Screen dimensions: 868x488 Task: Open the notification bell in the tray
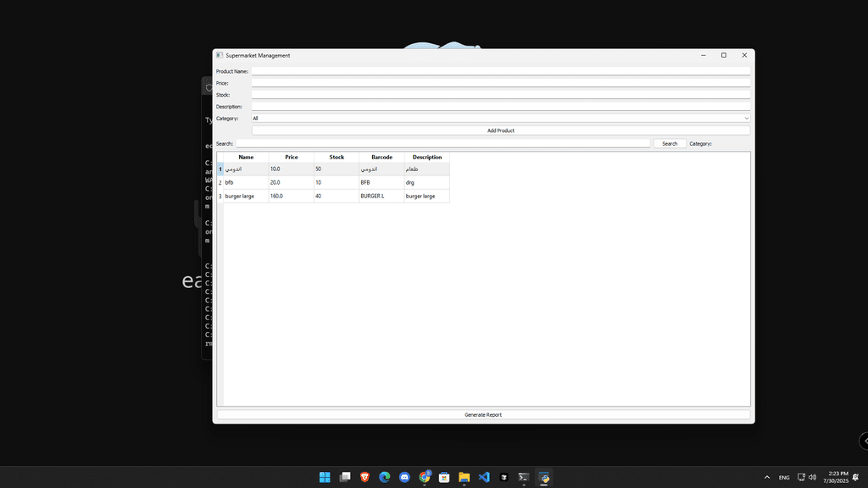tap(856, 477)
